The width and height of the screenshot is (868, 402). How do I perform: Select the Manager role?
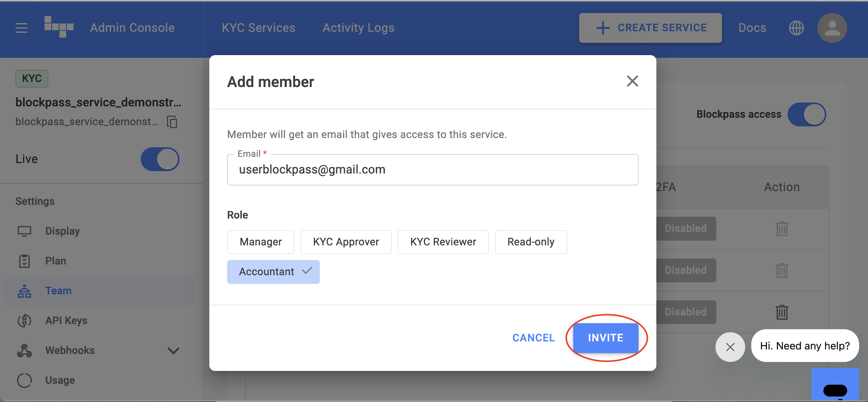coord(260,242)
